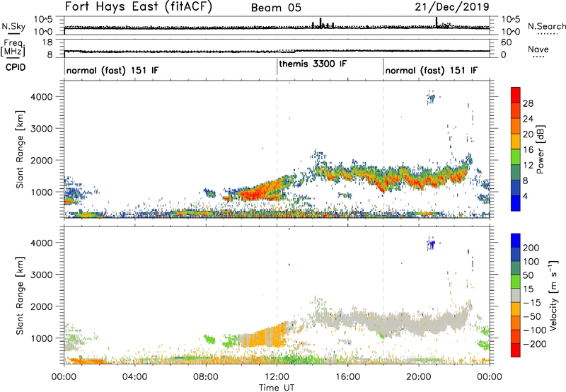Click the power colorbar value '28'

528,103
